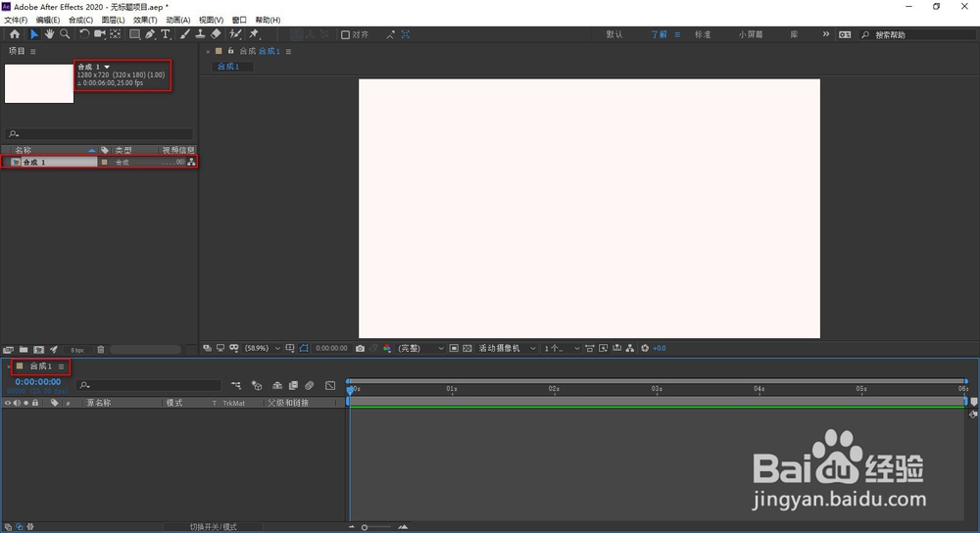Select the Clone Stamp tool
The width and height of the screenshot is (980, 533).
coord(200,34)
